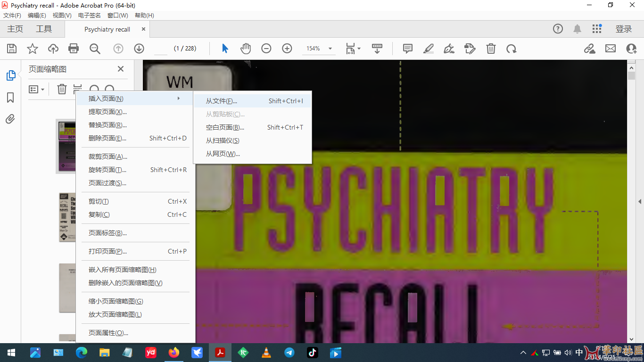Zoom in with the plus icon
This screenshot has height=362, width=644.
pos(287,49)
